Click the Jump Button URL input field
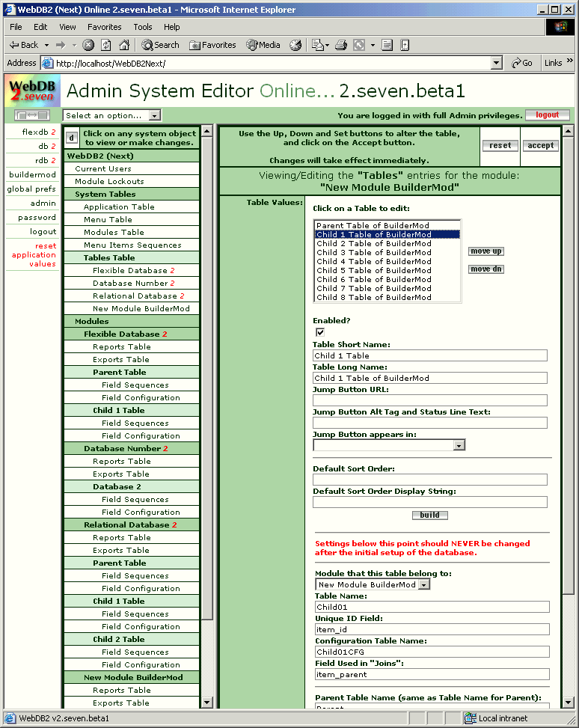579x728 pixels. [430, 400]
